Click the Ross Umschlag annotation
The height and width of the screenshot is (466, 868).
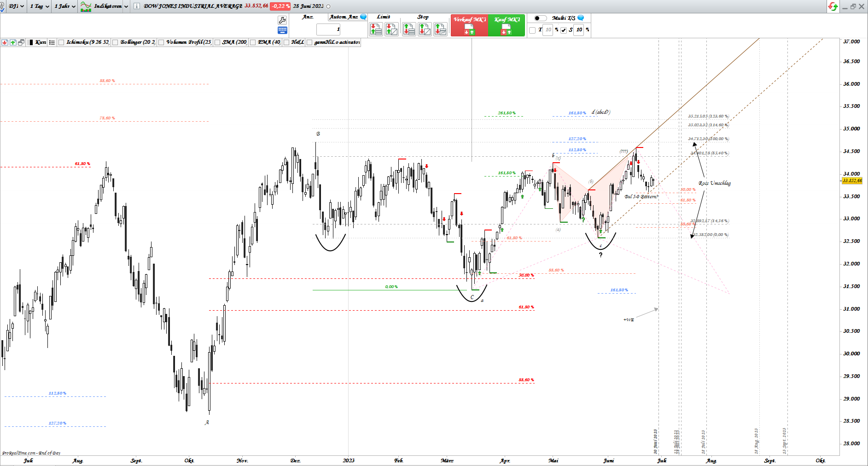(x=714, y=183)
